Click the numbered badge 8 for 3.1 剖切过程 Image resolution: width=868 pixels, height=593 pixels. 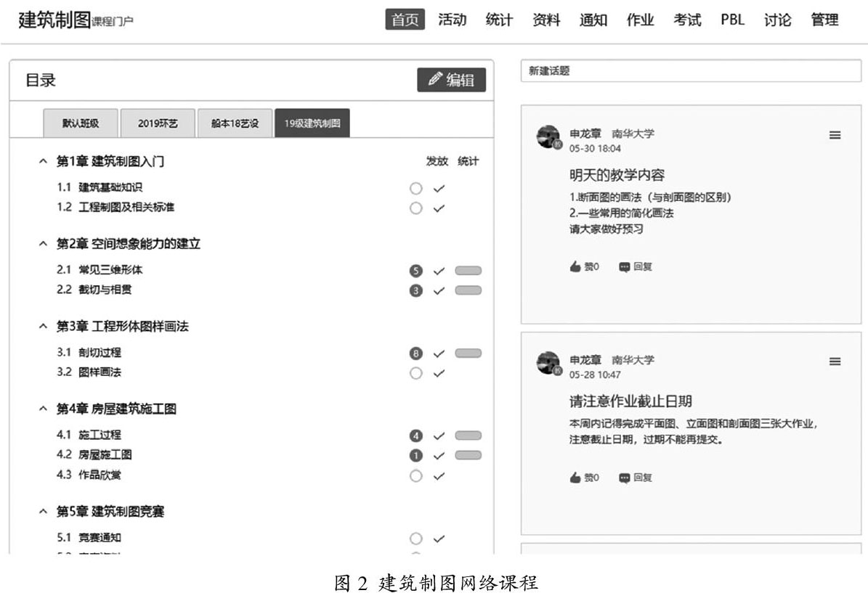(415, 353)
